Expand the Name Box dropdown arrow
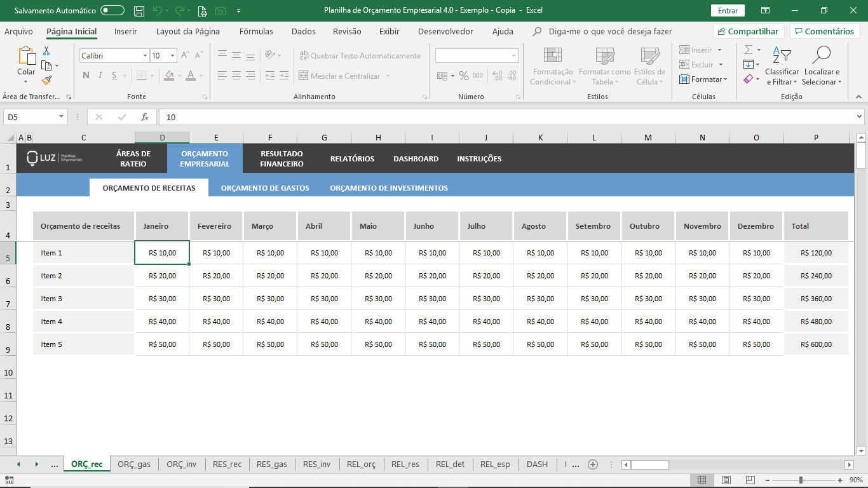 pyautogui.click(x=62, y=117)
